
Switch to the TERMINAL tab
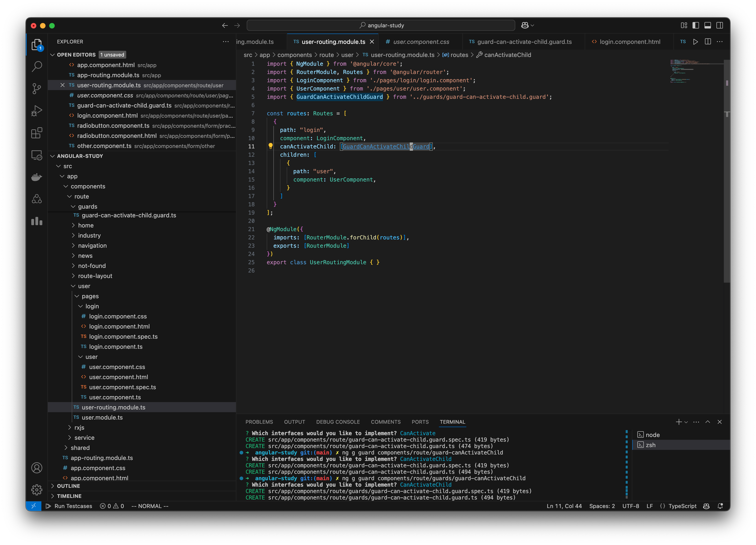(x=452, y=422)
